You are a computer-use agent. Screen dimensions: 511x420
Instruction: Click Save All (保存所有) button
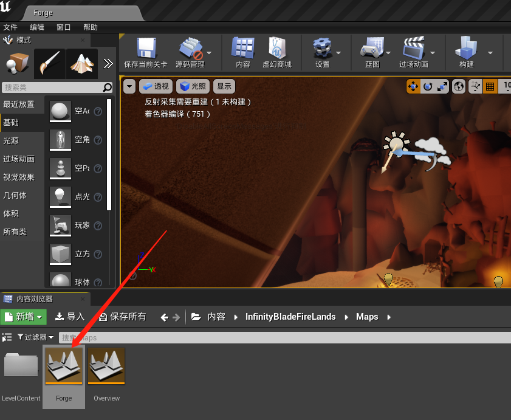pyautogui.click(x=123, y=317)
